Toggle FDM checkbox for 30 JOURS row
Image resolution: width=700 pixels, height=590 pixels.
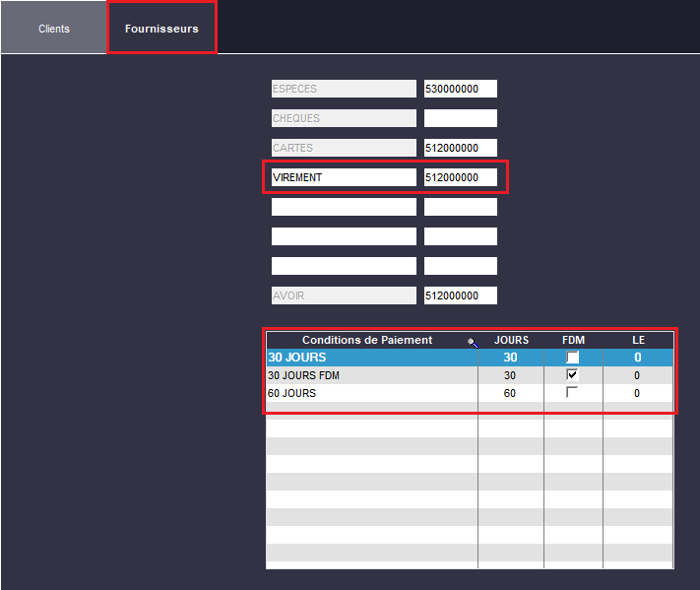(572, 358)
